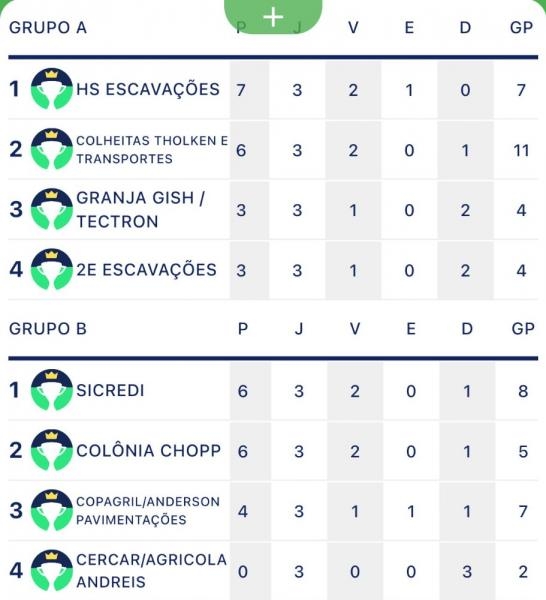Open the HS ESCAVAÇÕES team name
Screen dimensions: 546x600
[x=148, y=89]
